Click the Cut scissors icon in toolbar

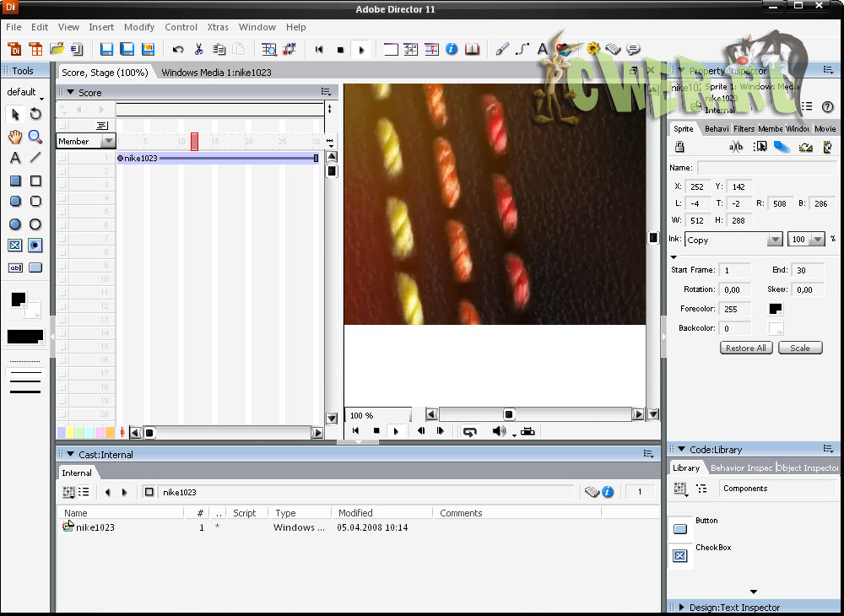(x=199, y=50)
